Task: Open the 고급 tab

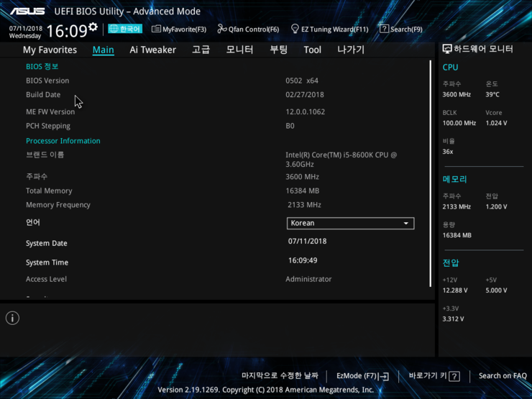Action: click(201, 50)
